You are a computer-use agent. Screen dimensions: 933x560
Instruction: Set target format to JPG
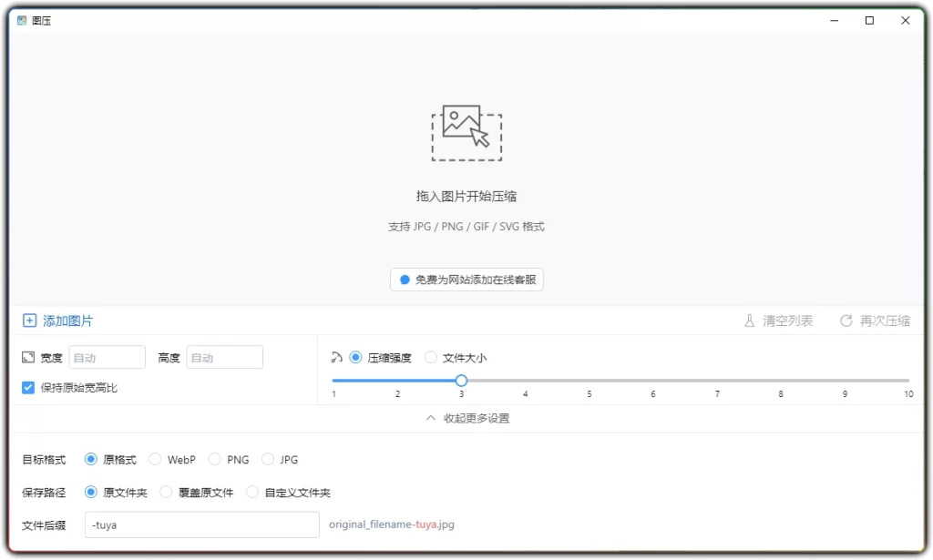269,459
